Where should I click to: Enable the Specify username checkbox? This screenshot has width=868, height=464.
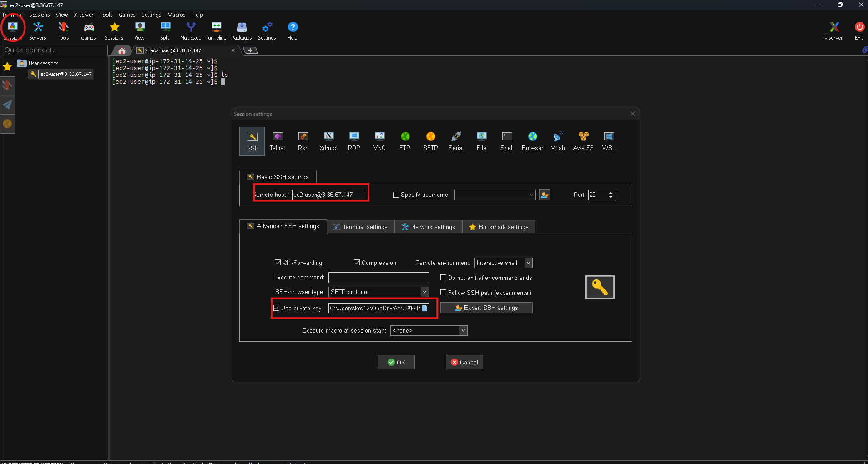click(396, 195)
